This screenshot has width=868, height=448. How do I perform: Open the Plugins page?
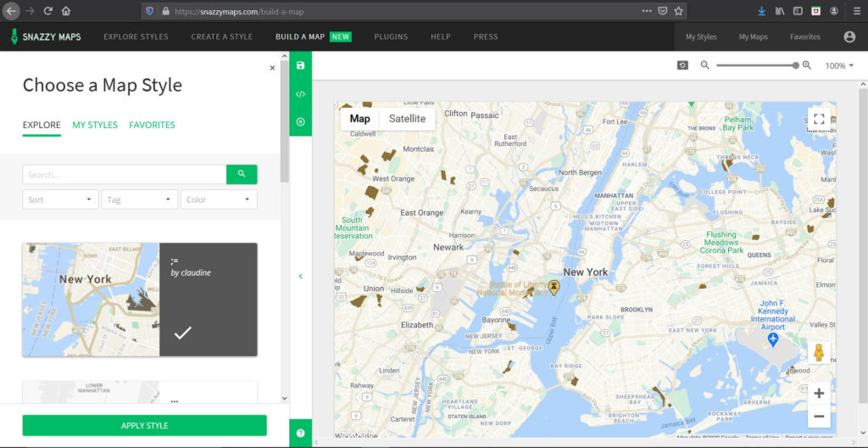click(391, 37)
